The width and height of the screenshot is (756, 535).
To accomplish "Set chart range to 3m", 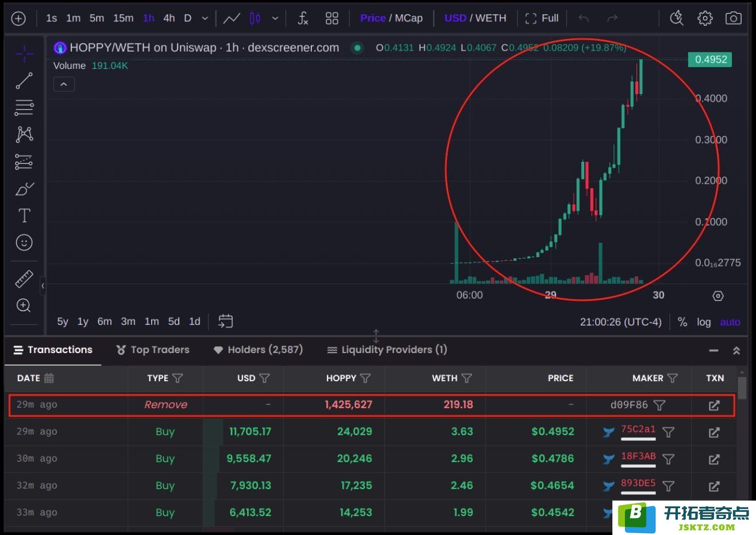I will (x=128, y=321).
